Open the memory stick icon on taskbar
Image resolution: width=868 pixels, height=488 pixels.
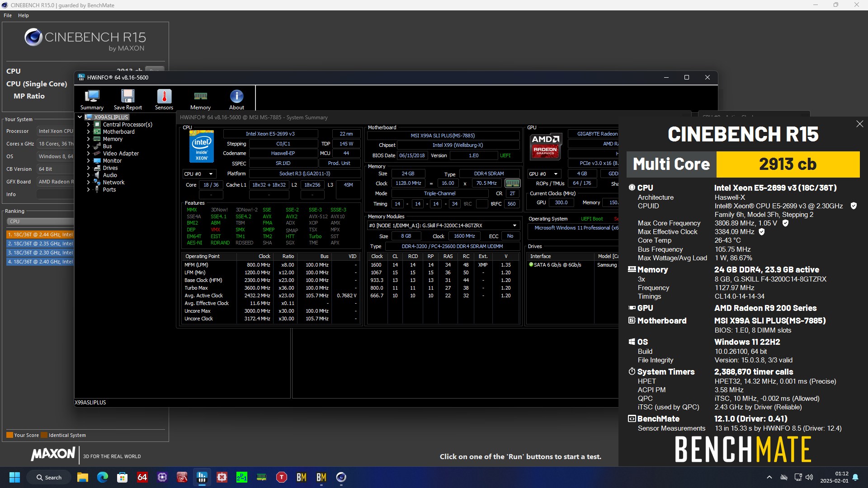tap(262, 477)
